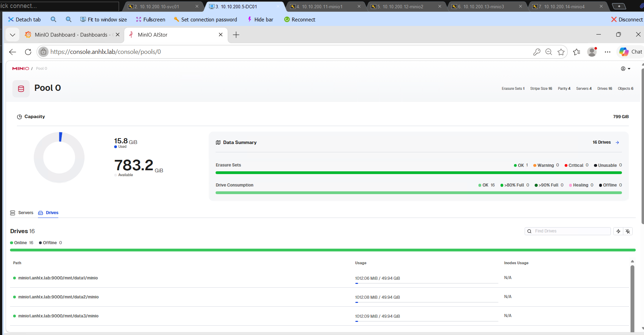The width and height of the screenshot is (644, 335).
Task: Click the zoom in magnifier in remote toolbar
Action: pyautogui.click(x=53, y=19)
